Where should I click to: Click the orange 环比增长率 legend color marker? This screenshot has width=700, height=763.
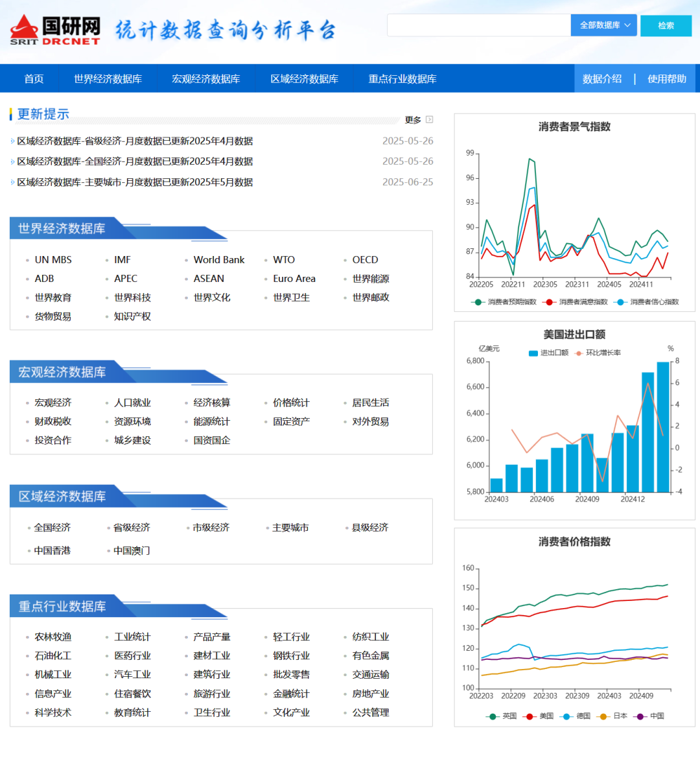click(578, 353)
